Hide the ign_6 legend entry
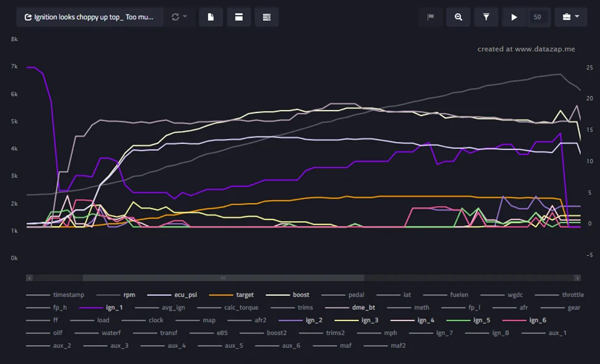The width and height of the screenshot is (600, 364). tap(524, 320)
